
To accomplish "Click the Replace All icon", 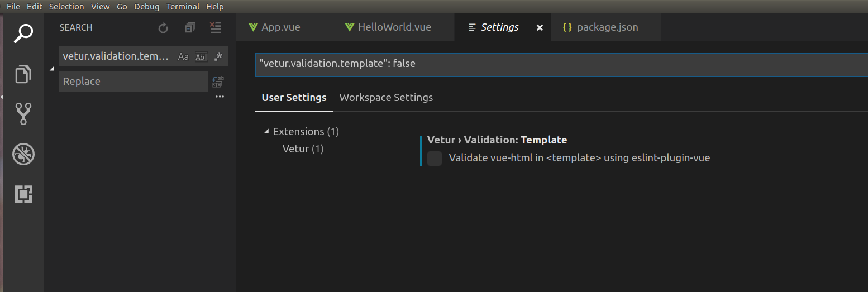I will point(218,82).
